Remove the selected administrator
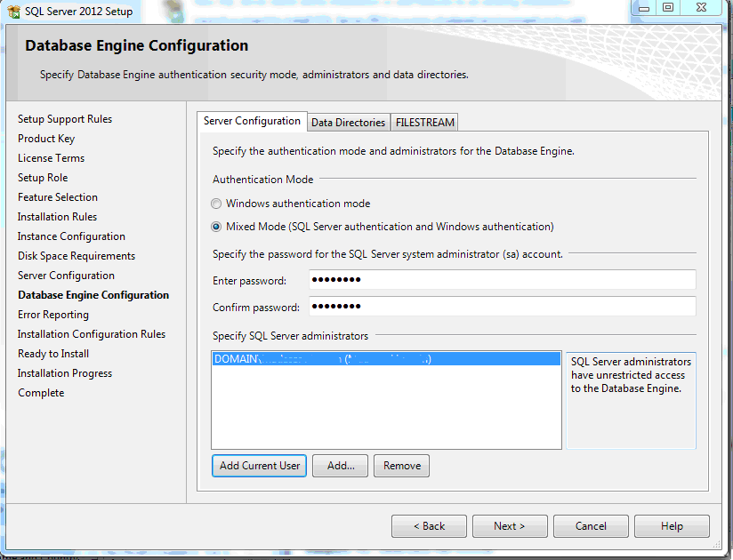 coord(402,466)
